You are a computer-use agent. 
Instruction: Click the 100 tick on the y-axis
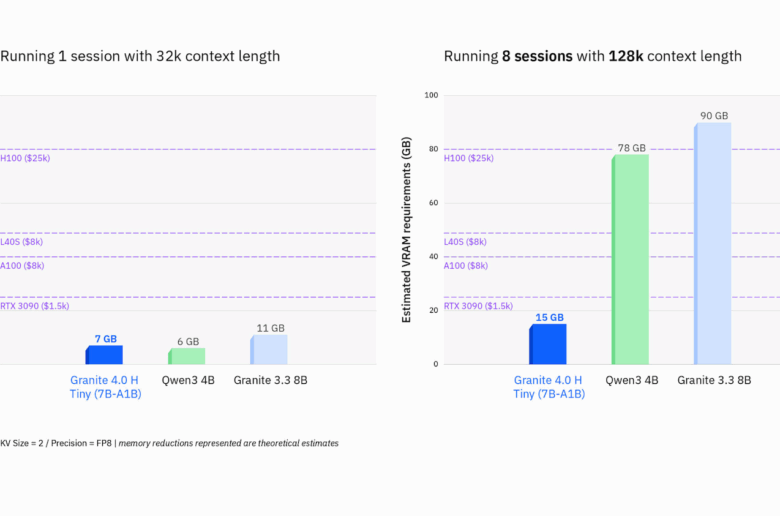(x=431, y=95)
